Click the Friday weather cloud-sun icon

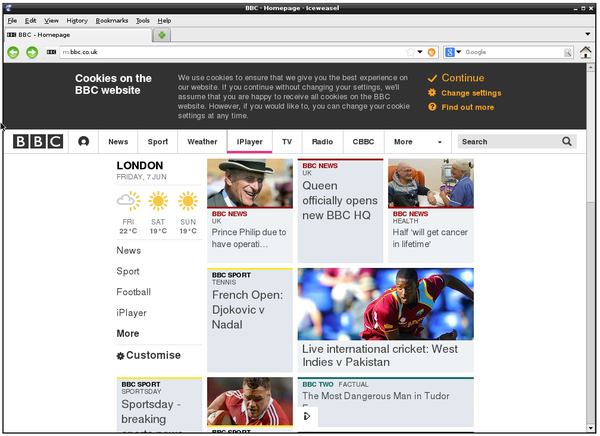tap(129, 201)
